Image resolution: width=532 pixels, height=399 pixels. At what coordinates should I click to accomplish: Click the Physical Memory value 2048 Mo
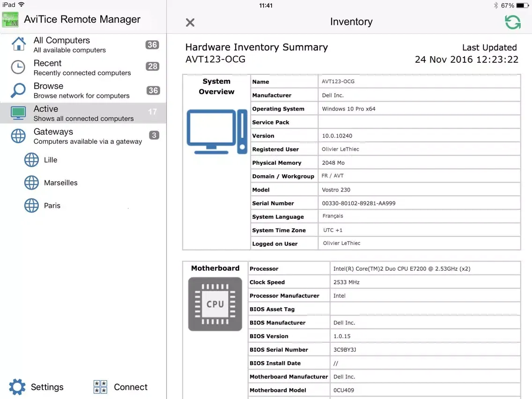(x=333, y=163)
